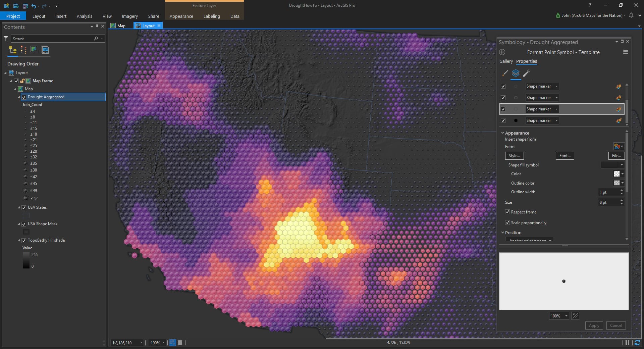Image resolution: width=644 pixels, height=349 pixels.
Task: Open the Form shape picker dropdown
Action: [619, 146]
